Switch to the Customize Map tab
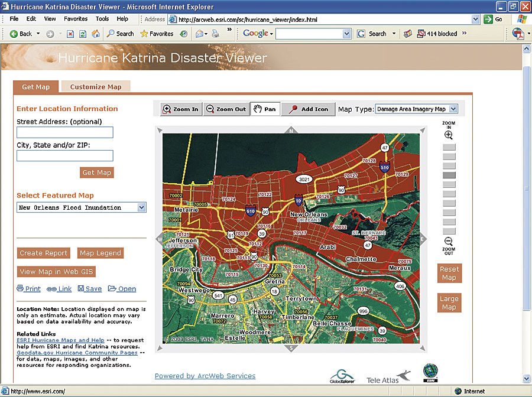The image size is (532, 397). (x=96, y=87)
